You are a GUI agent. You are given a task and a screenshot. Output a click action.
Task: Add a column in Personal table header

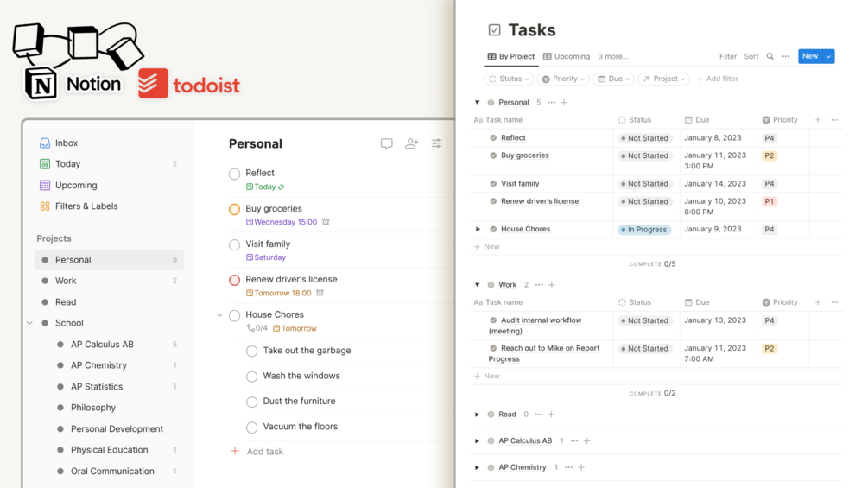coord(818,119)
